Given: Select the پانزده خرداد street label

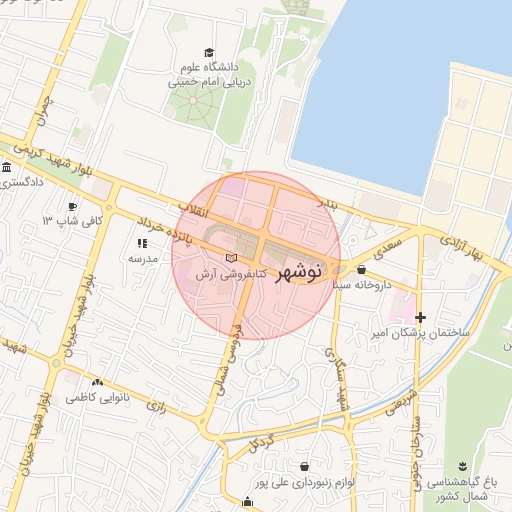Looking at the screenshot, I should [x=164, y=231].
